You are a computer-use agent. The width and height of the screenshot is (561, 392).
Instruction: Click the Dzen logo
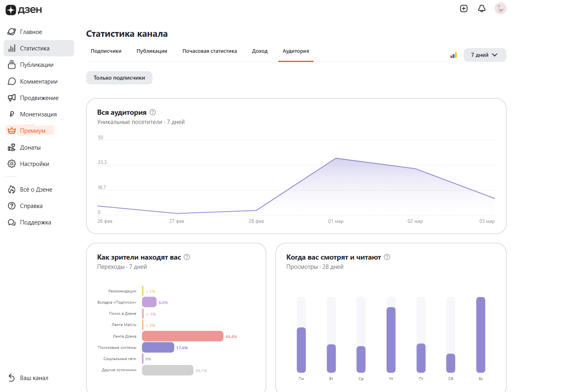(x=24, y=10)
